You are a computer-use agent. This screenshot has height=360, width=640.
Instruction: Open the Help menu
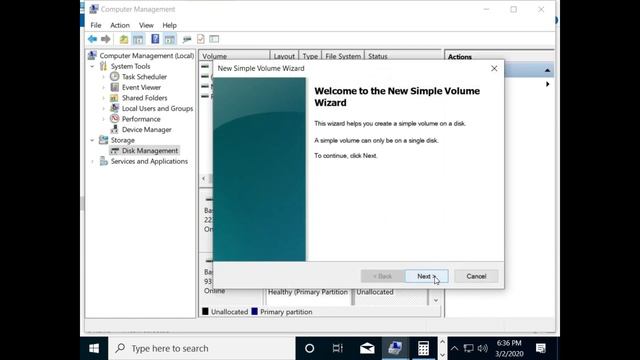point(169,25)
